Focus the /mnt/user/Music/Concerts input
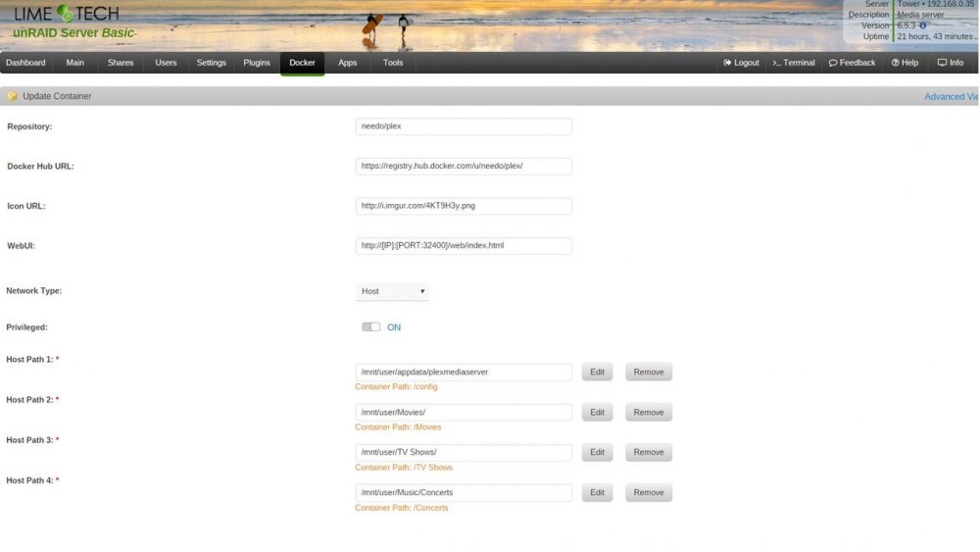 point(464,492)
